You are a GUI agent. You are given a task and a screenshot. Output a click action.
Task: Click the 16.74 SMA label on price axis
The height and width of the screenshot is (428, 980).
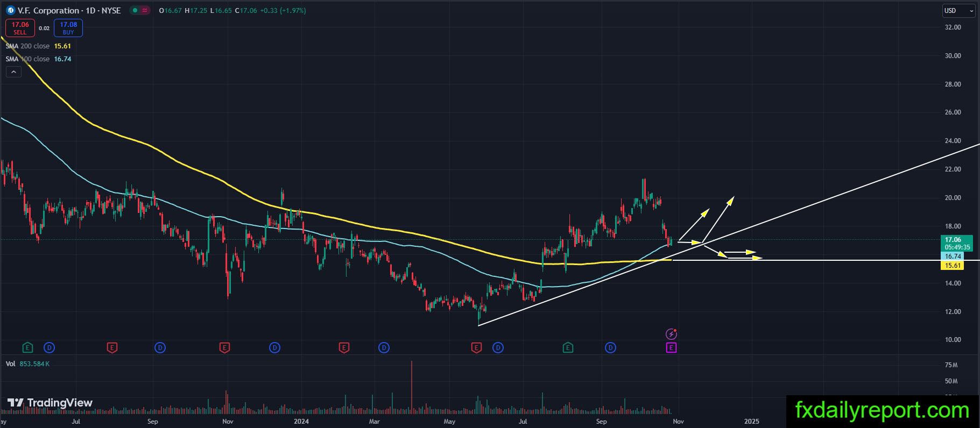click(951, 256)
